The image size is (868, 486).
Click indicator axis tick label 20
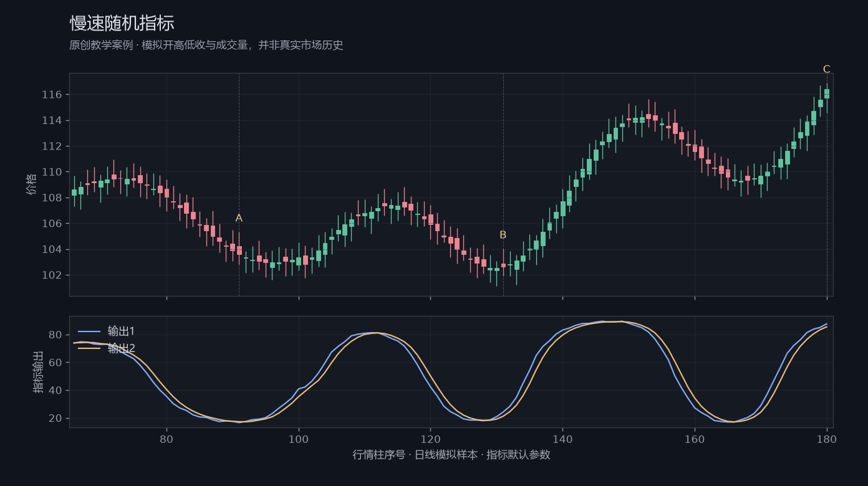click(x=55, y=419)
